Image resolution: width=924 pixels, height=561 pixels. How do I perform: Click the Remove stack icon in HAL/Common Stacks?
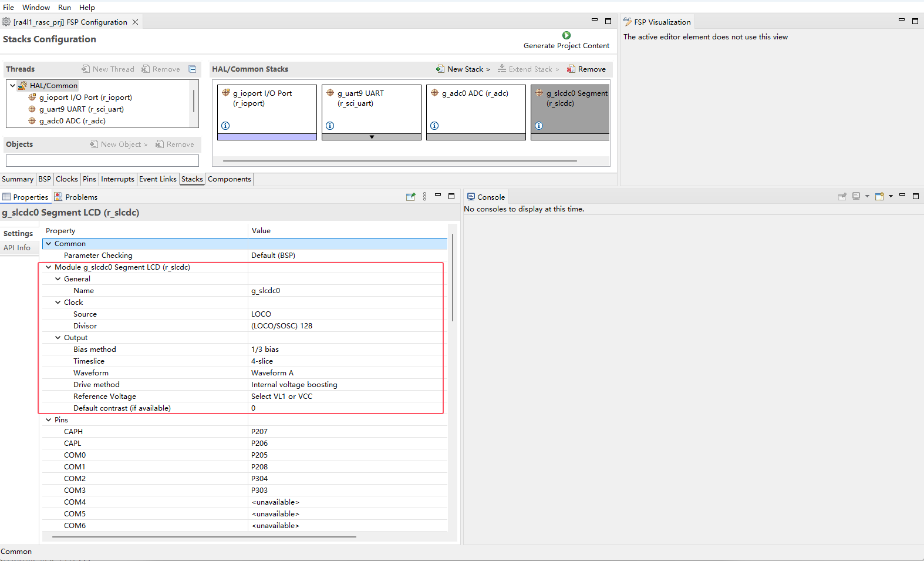click(x=571, y=69)
